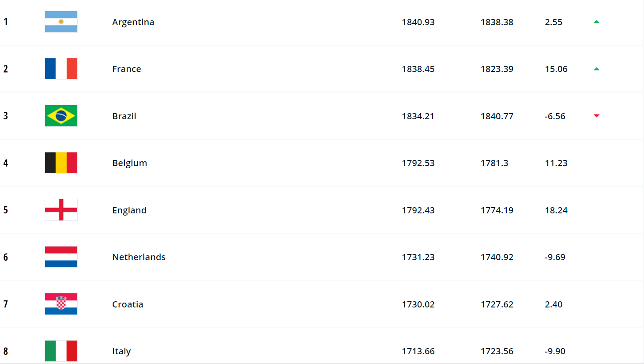Select the England team name
Viewport: 644px width, 364px height.
pyautogui.click(x=129, y=210)
